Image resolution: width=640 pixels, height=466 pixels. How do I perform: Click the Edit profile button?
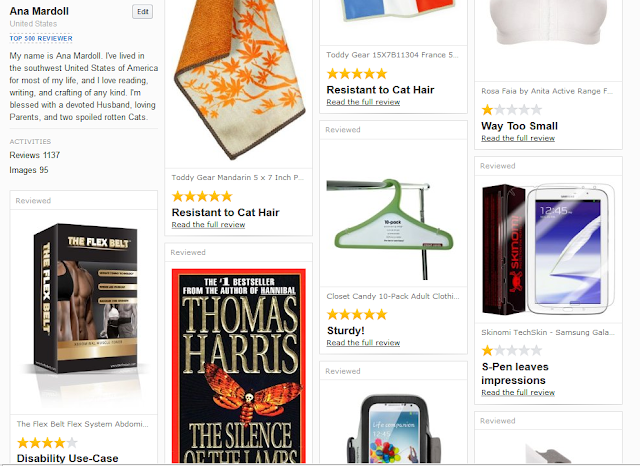click(142, 11)
